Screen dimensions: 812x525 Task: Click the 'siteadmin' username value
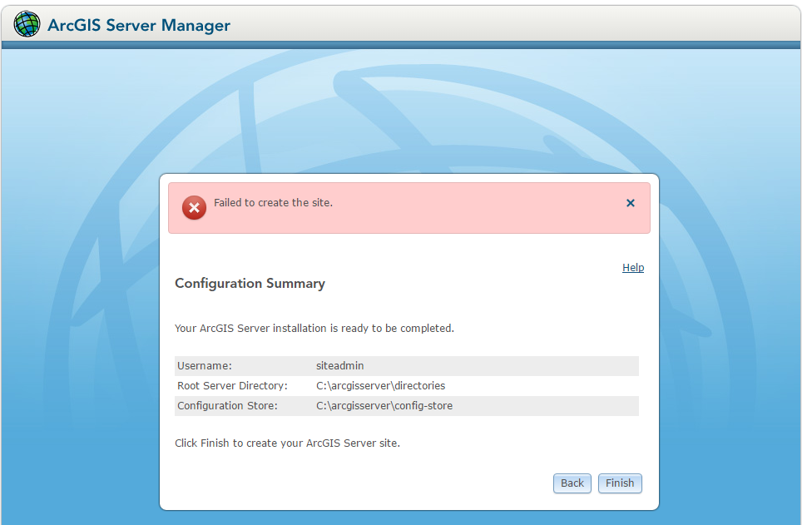coord(339,365)
